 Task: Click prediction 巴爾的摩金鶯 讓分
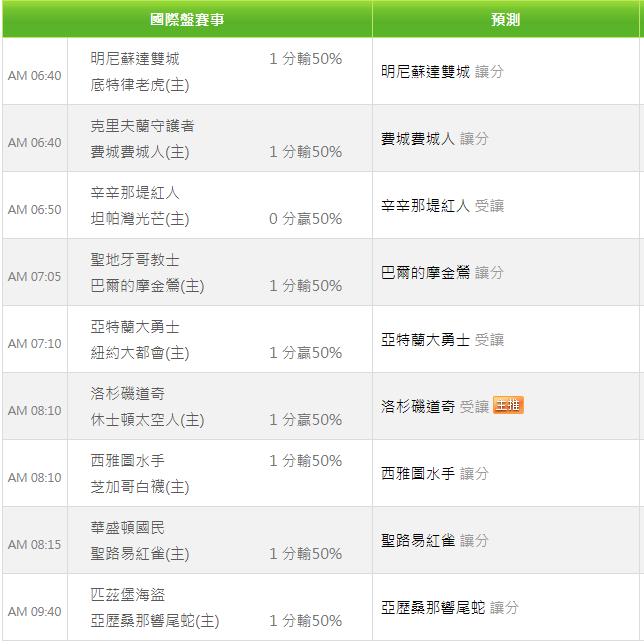pos(442,273)
